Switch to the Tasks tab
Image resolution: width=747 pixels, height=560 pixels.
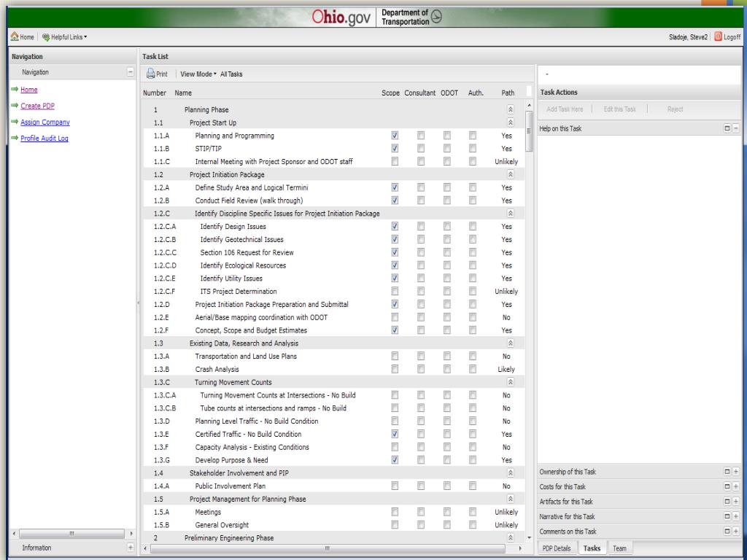[592, 548]
